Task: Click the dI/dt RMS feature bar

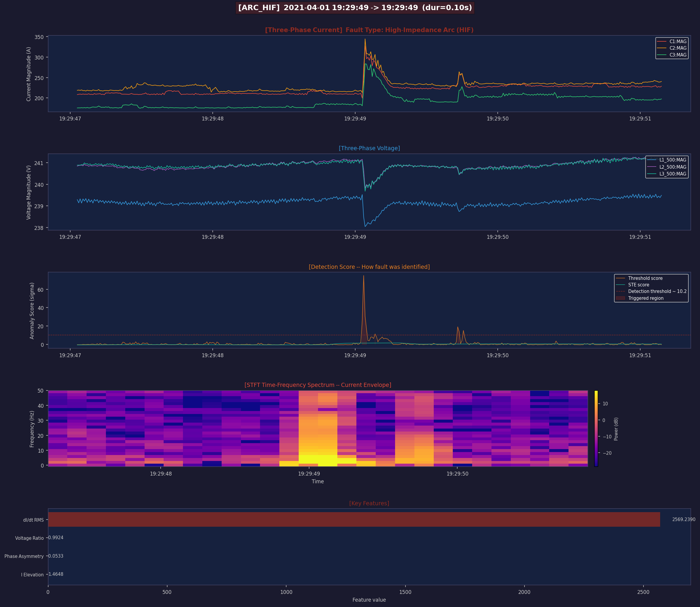Action: (354, 519)
